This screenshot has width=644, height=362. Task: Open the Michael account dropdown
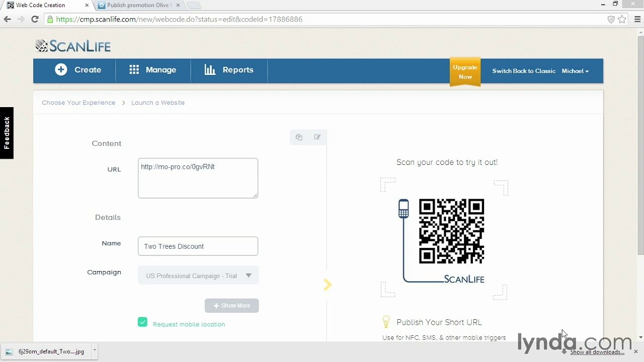tap(575, 71)
